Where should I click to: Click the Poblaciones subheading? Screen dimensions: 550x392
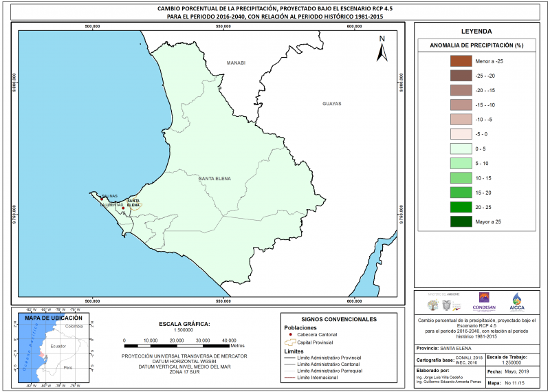pyautogui.click(x=300, y=328)
